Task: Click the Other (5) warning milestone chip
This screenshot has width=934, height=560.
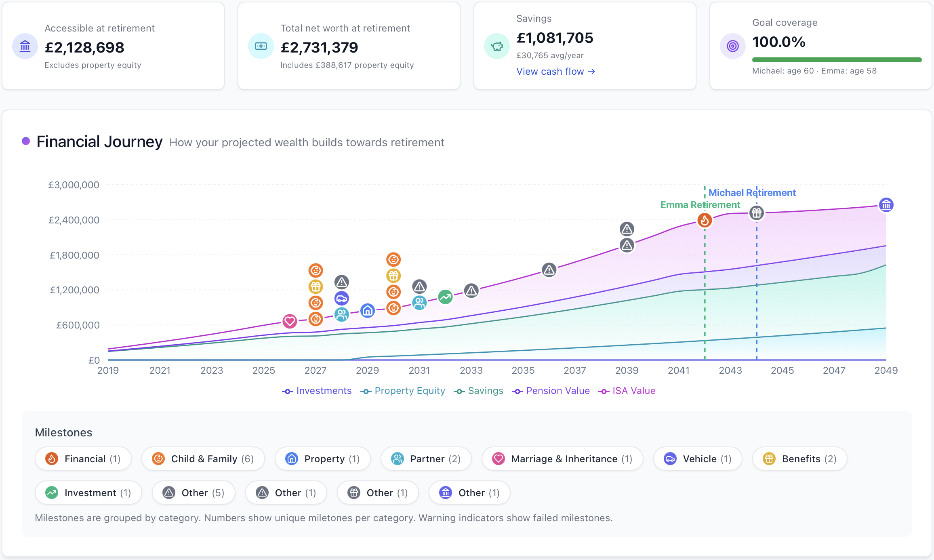Action: [194, 493]
